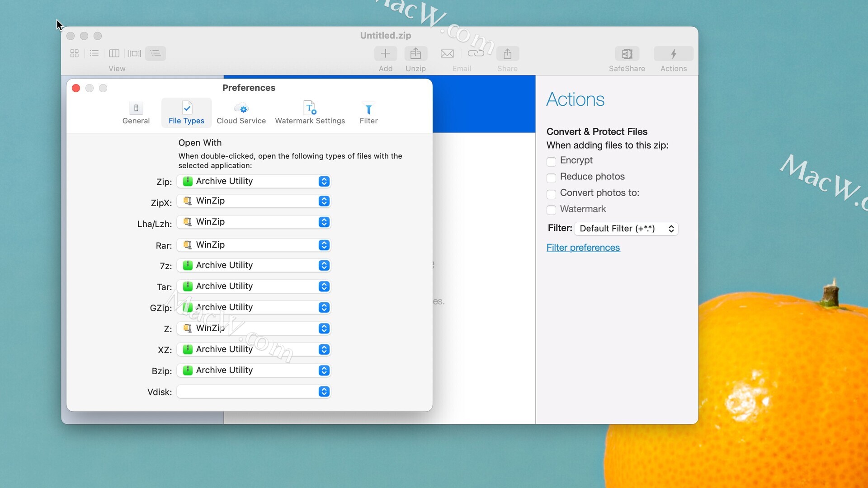This screenshot has height=488, width=868.
Task: Click the link chain toolbar icon
Action: click(x=476, y=53)
